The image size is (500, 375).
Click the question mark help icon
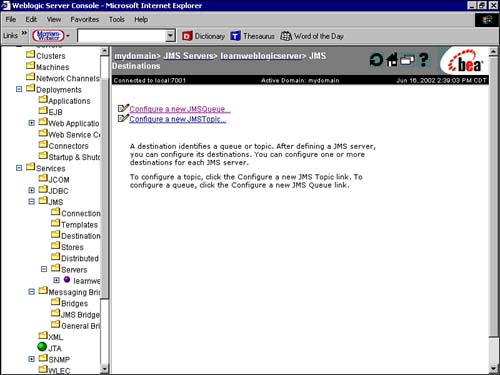[x=424, y=60]
